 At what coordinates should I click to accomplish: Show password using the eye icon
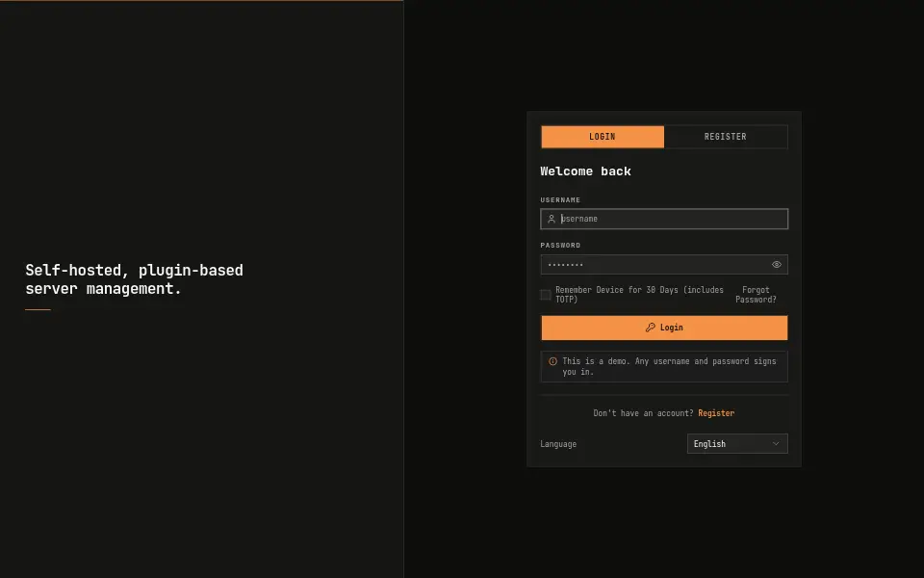point(777,264)
